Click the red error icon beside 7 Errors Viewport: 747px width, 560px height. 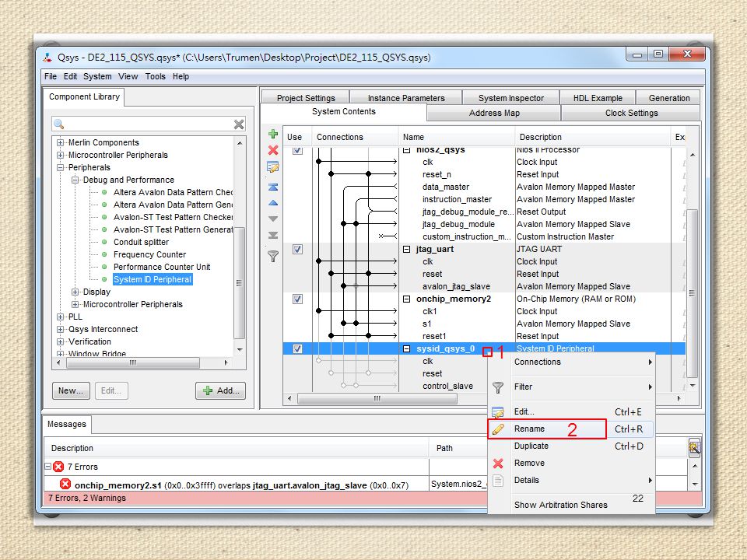(58, 467)
